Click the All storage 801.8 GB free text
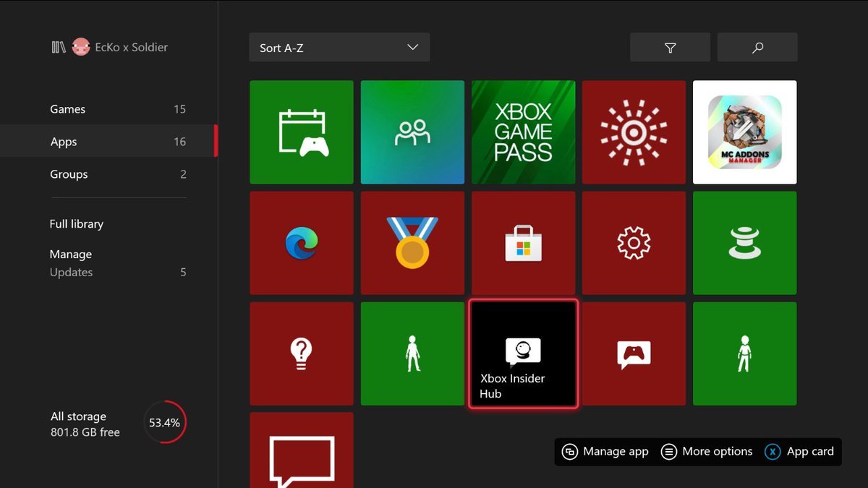 tap(85, 424)
